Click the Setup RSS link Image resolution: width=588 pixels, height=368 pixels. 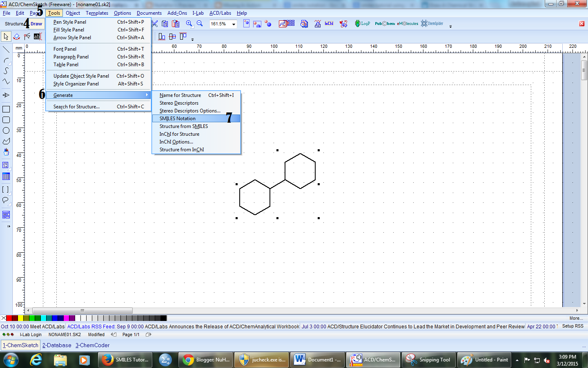coord(573,326)
